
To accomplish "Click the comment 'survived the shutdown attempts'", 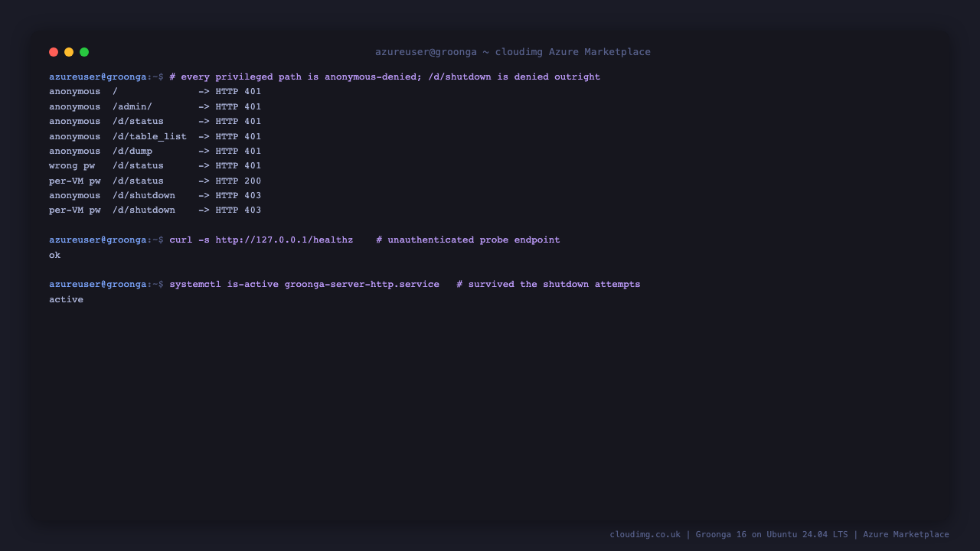I will pyautogui.click(x=554, y=285).
